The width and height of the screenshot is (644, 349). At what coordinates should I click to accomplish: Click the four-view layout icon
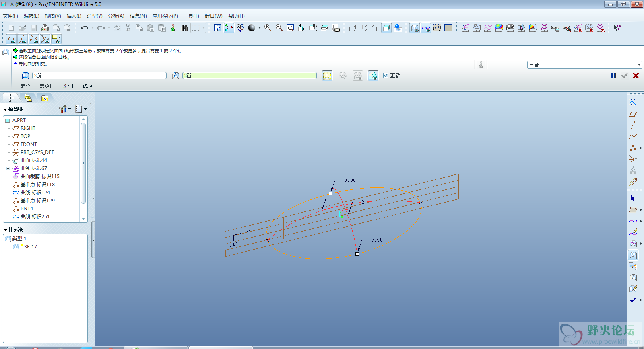(448, 28)
